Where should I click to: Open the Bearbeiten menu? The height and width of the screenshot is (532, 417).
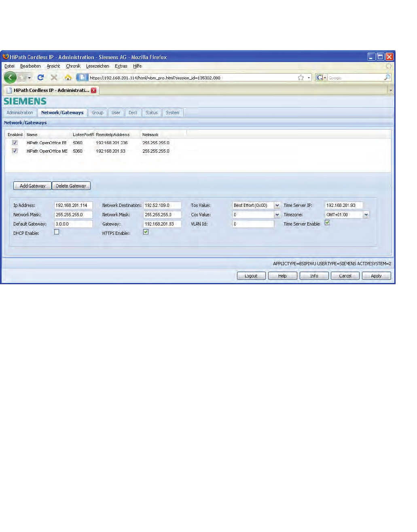click(x=30, y=66)
